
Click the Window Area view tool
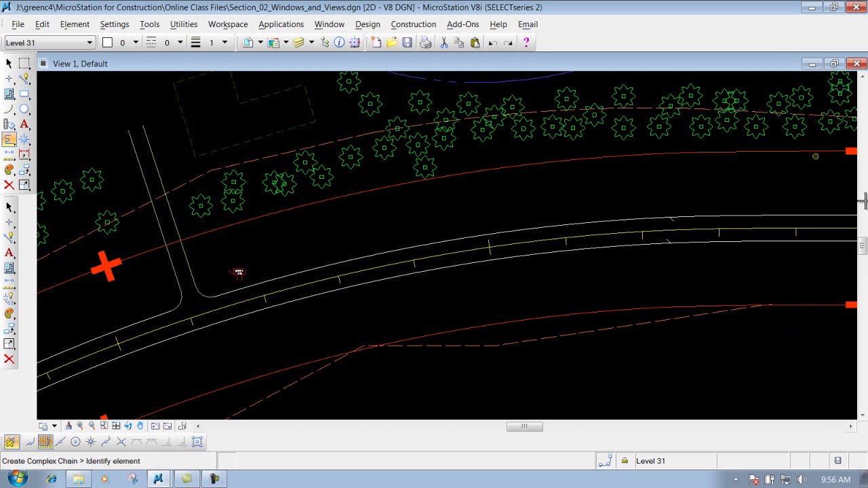coord(104,426)
